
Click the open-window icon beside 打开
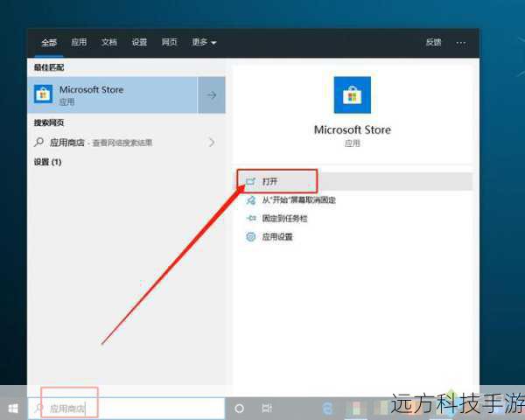[250, 181]
